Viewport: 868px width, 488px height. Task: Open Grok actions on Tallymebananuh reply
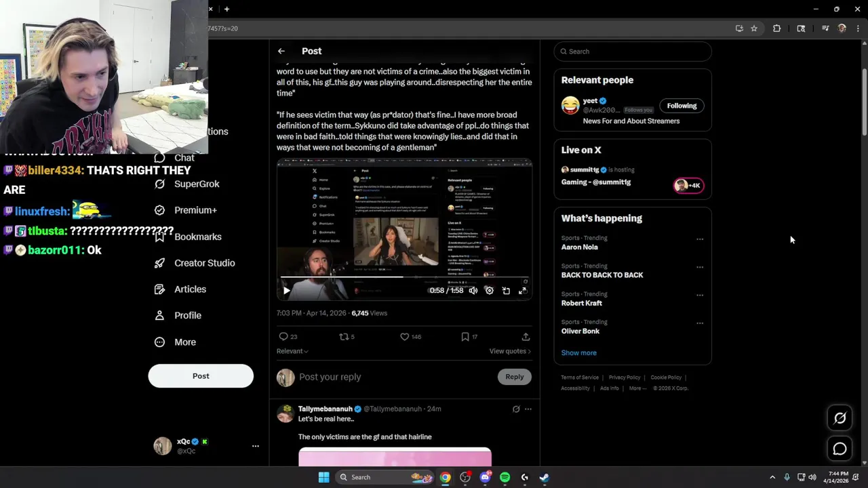[x=516, y=409]
